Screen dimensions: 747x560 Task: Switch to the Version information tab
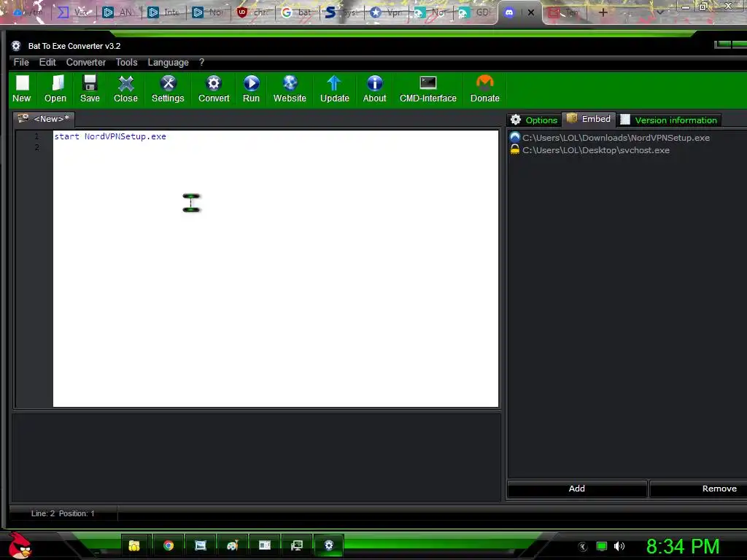[670, 120]
